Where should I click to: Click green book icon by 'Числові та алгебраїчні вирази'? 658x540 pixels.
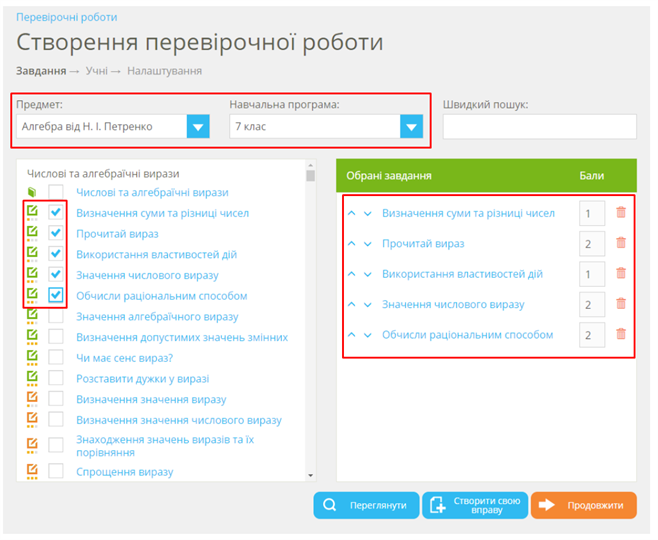point(32,192)
